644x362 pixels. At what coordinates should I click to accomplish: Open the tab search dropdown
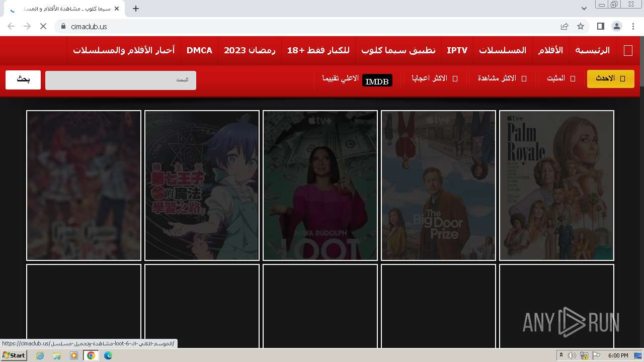pos(584,9)
